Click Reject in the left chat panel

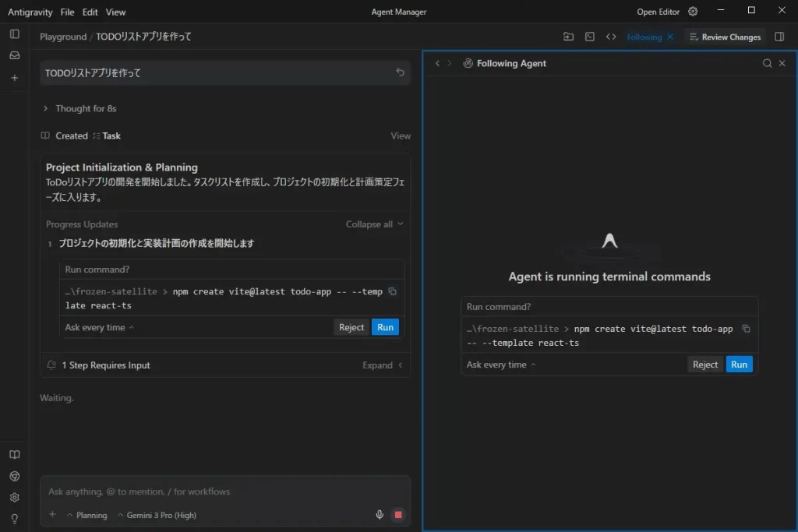coord(351,327)
